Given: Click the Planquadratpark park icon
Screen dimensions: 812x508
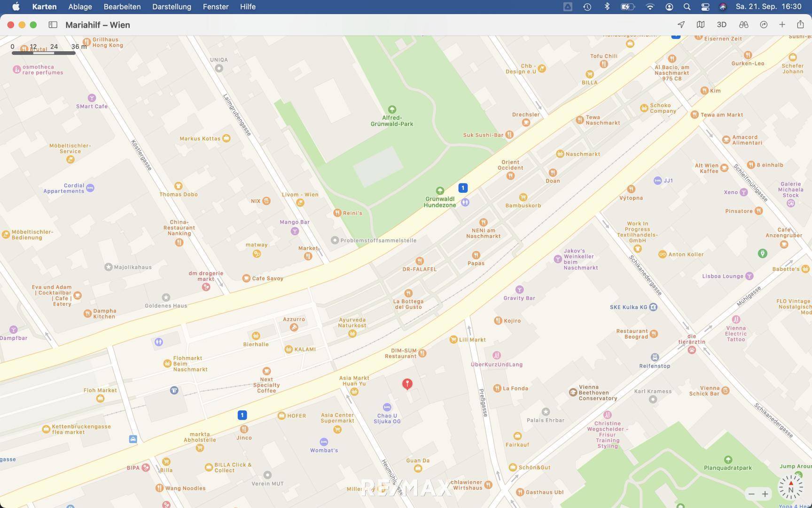Looking at the screenshot, I should tap(728, 460).
